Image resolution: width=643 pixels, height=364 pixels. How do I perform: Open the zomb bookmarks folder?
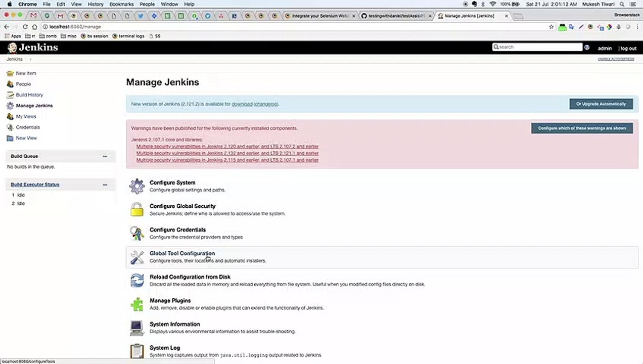coord(48,36)
